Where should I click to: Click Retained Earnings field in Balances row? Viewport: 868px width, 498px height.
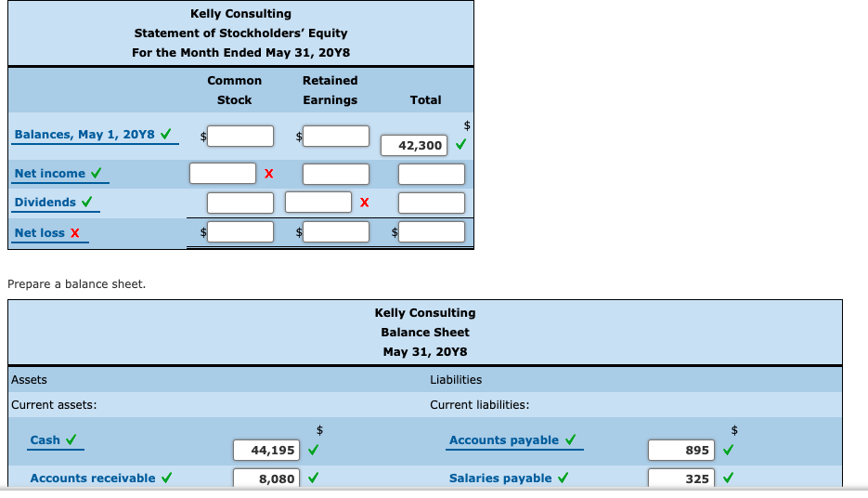pyautogui.click(x=336, y=136)
